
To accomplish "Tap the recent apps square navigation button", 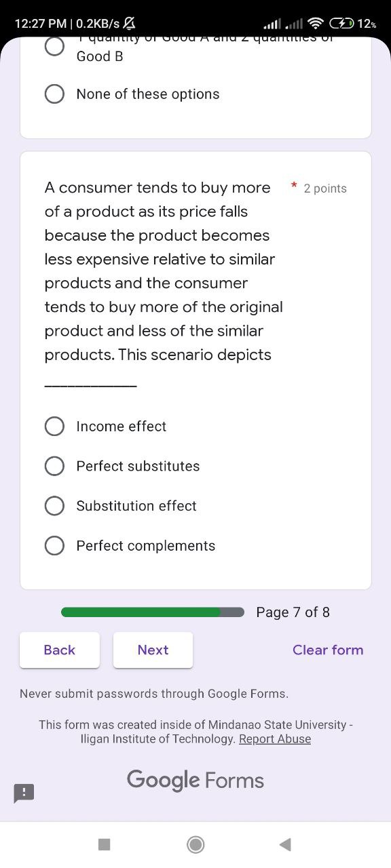I will coord(104,845).
